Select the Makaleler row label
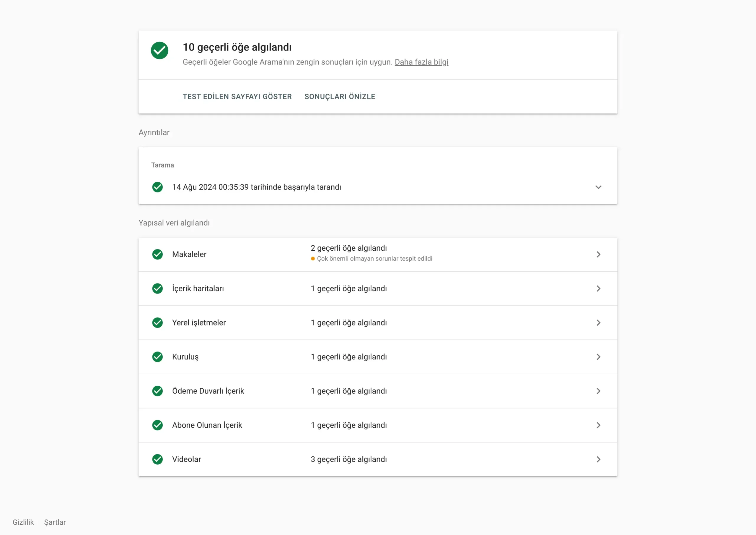756x535 pixels. [189, 254]
